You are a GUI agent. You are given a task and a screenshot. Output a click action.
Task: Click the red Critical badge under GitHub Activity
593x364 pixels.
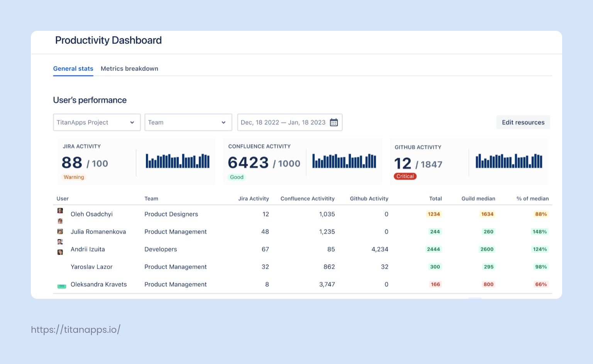point(405,176)
